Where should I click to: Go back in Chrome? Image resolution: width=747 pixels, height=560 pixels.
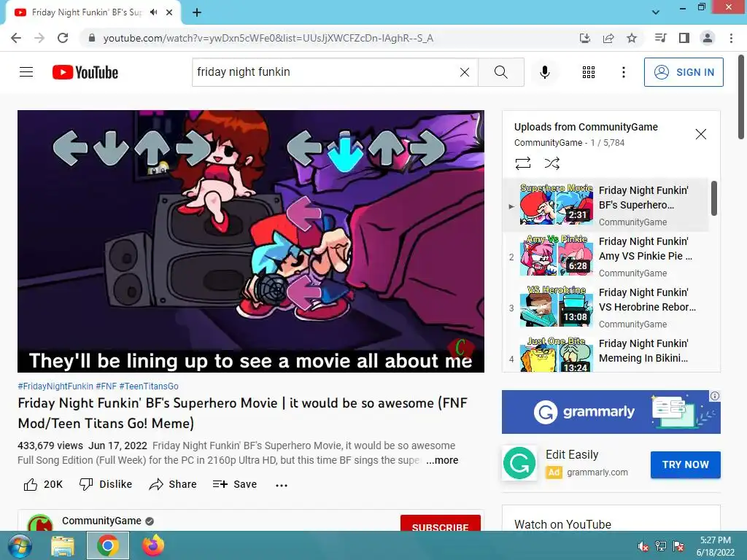(x=16, y=38)
